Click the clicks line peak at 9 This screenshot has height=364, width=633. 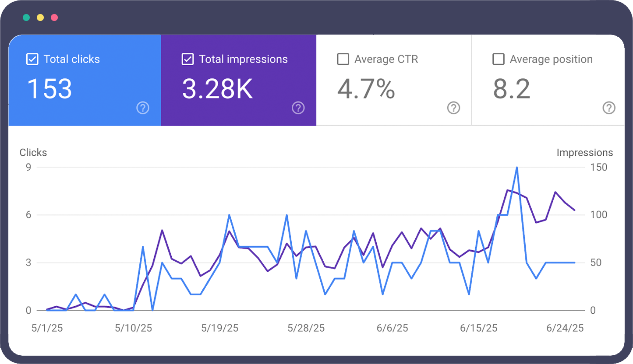(517, 168)
